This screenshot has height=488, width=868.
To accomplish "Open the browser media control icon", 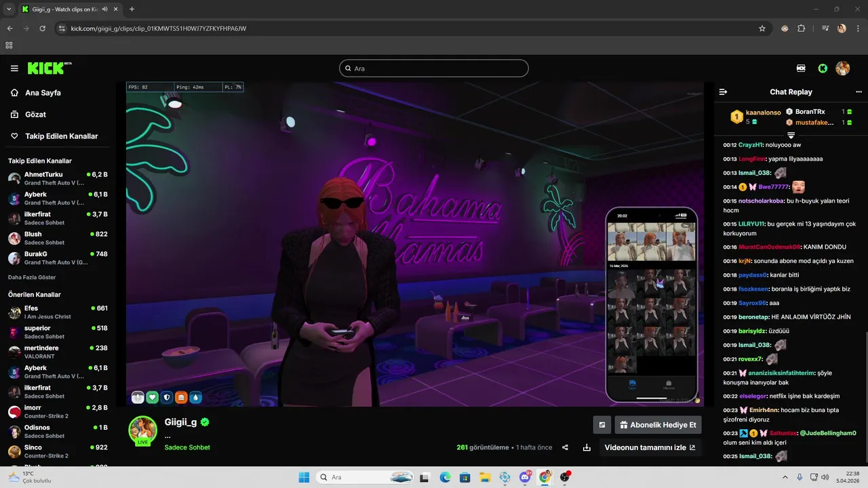I will [825, 28].
